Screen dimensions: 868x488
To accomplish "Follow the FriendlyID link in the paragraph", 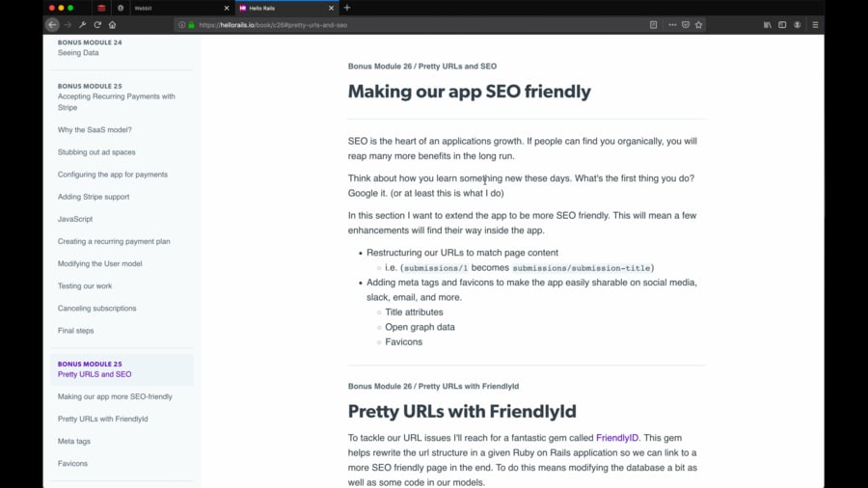I will 616,438.
